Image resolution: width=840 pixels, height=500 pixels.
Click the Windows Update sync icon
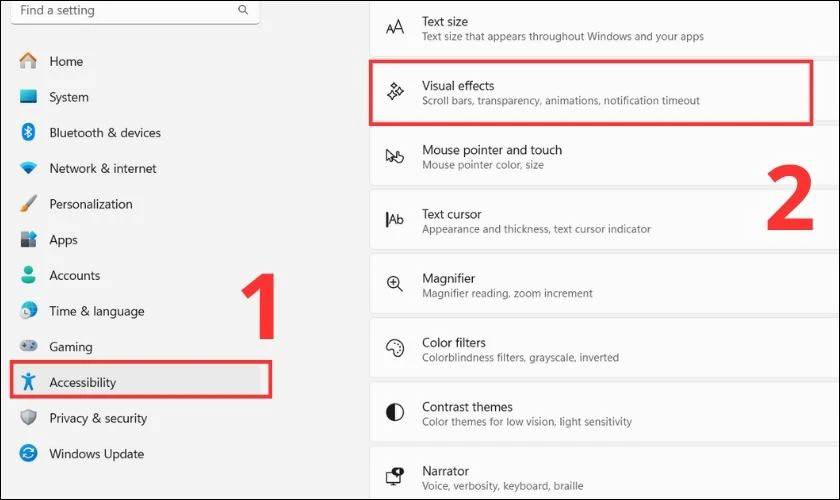click(28, 453)
